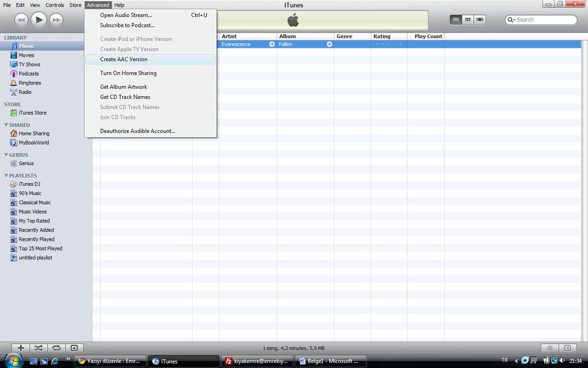Collapse the PLAYLISTS section
Image resolution: width=588 pixels, height=368 pixels.
pos(6,176)
